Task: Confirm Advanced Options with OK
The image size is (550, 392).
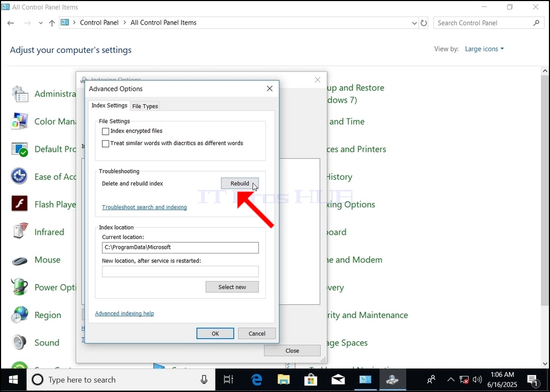Action: pyautogui.click(x=215, y=334)
